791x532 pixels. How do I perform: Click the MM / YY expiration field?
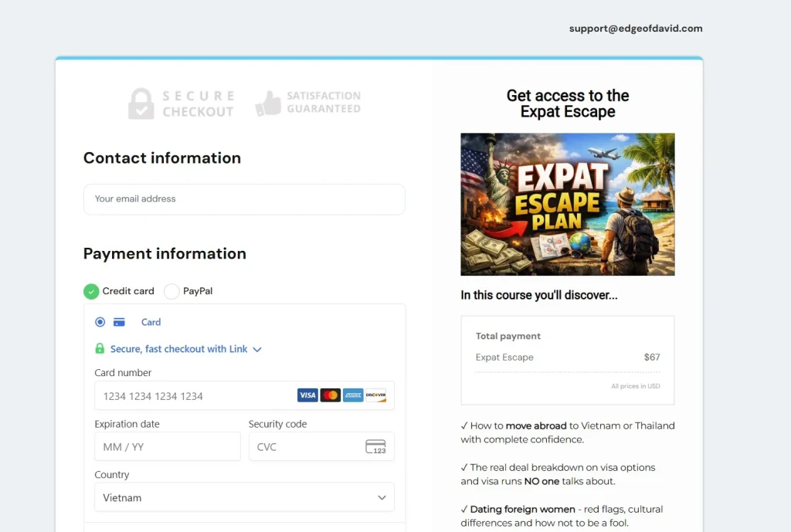(168, 447)
